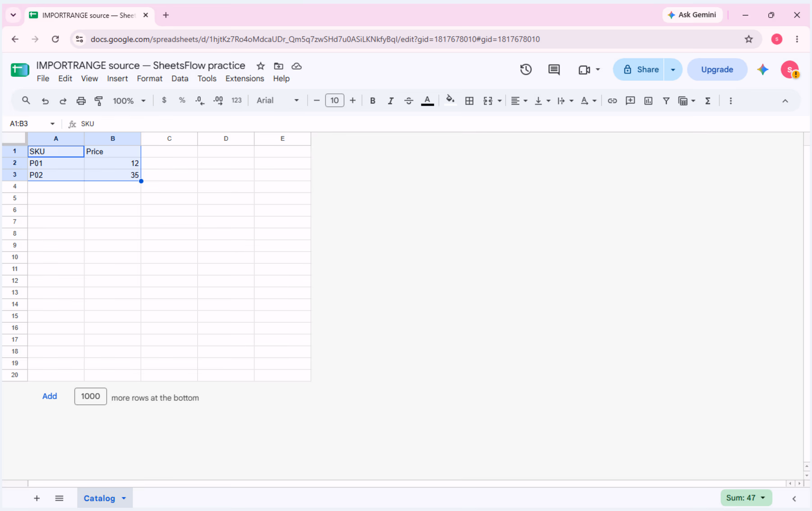Star the spreadsheet title
Screen dimensions: 812x511
coord(261,66)
